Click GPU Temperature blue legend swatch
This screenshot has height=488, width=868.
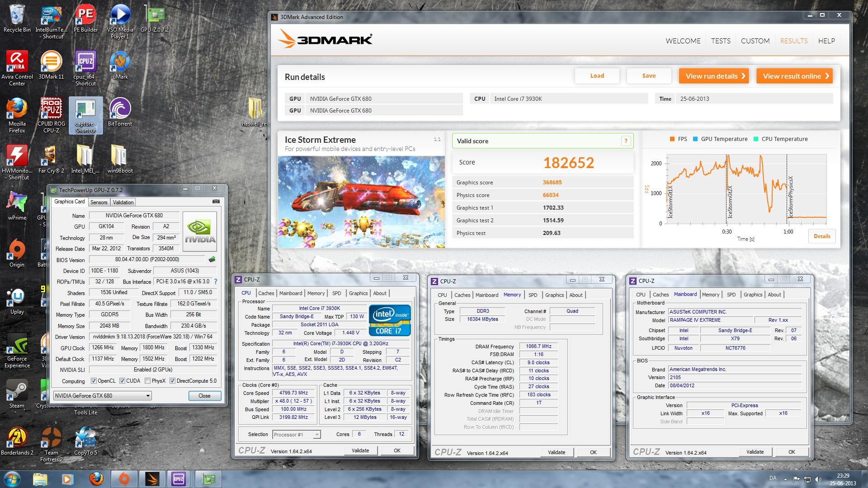pos(695,139)
